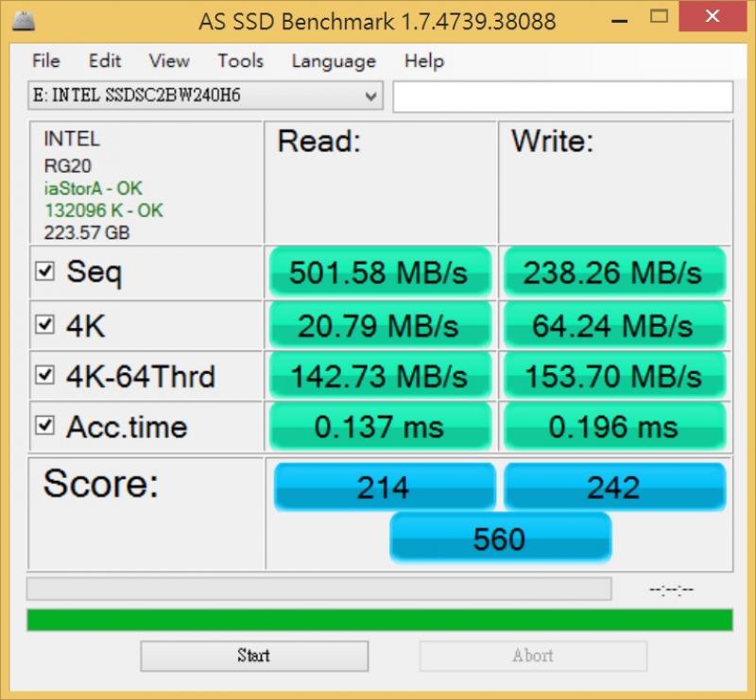Toggle the Seq test checkbox

click(x=44, y=271)
